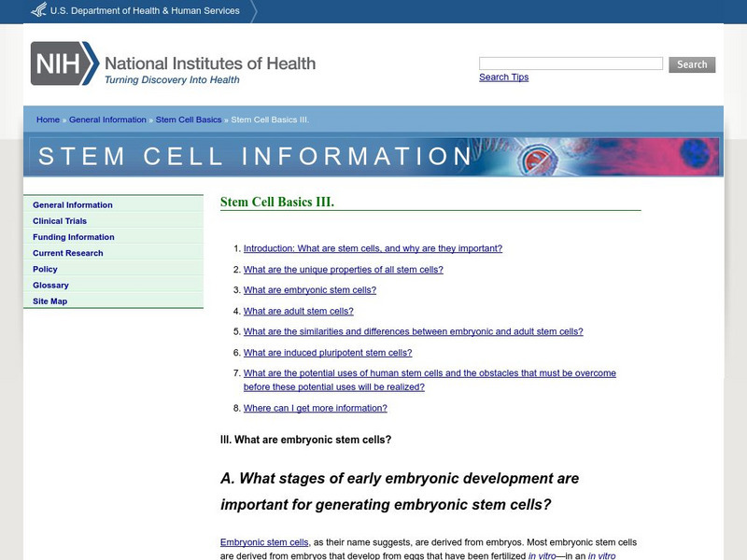
Task: Click the Search button
Action: click(692, 64)
